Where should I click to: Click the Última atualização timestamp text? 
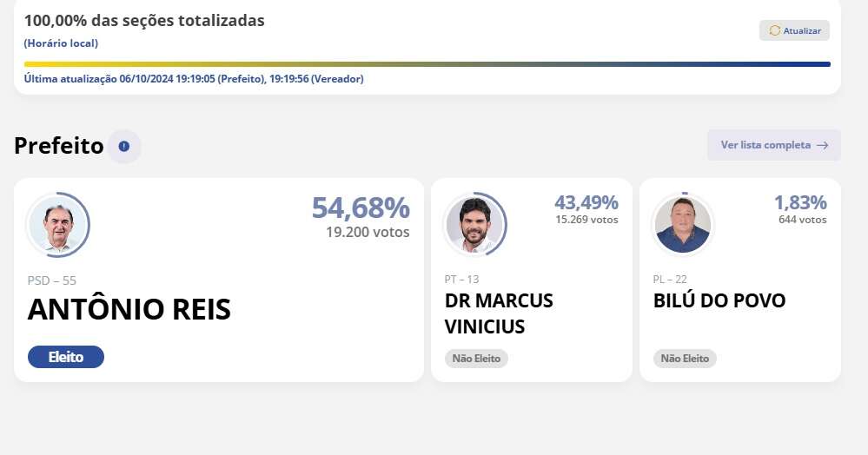[x=194, y=79]
